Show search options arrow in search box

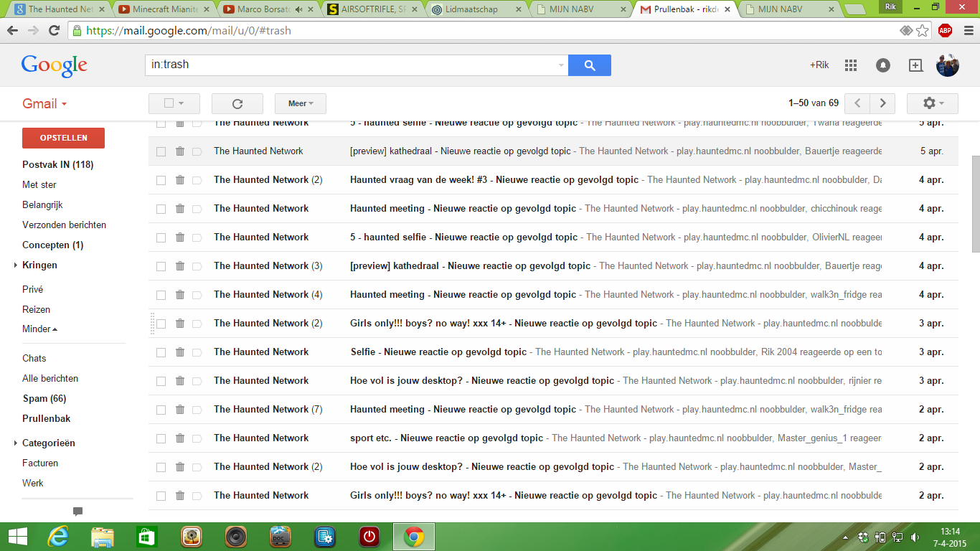[x=561, y=65]
